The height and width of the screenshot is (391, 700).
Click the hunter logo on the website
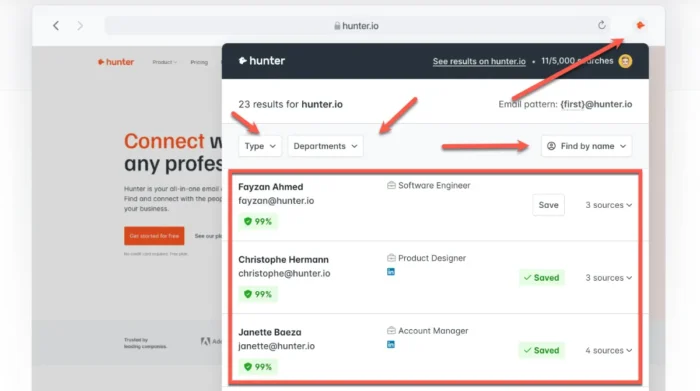[116, 62]
